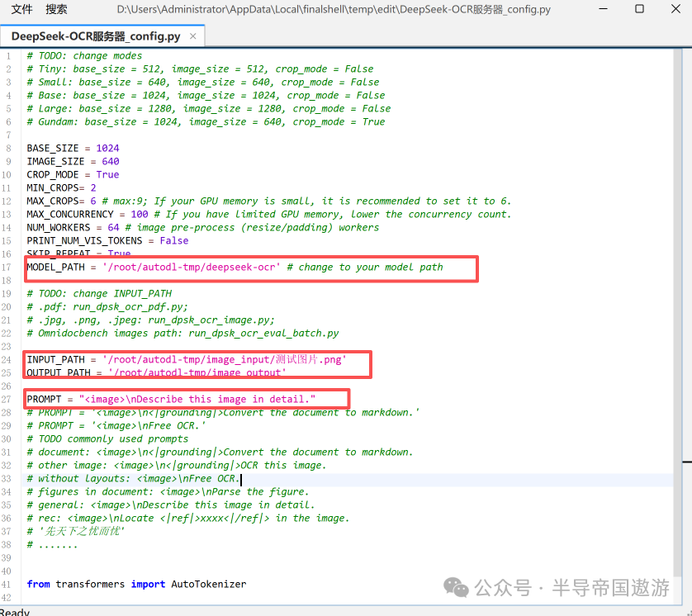692x616 pixels.
Task: Click commented PROMPT '<image>\nFree OCR.' line 29
Action: click(116, 426)
